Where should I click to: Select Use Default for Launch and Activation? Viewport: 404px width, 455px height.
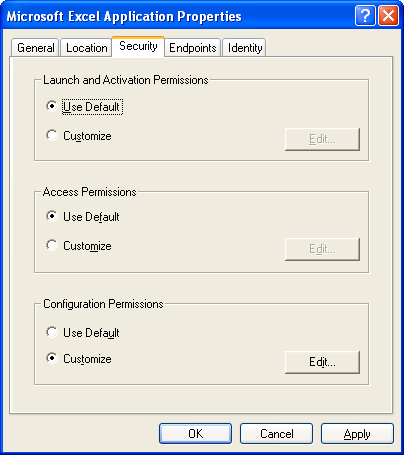(85, 107)
